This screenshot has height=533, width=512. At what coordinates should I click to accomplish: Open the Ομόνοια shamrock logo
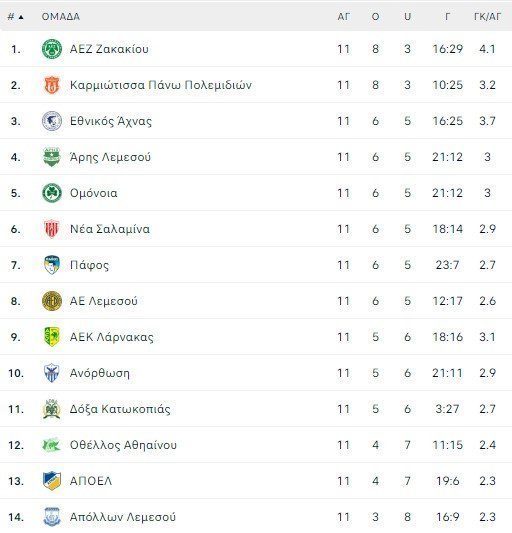[x=52, y=193]
